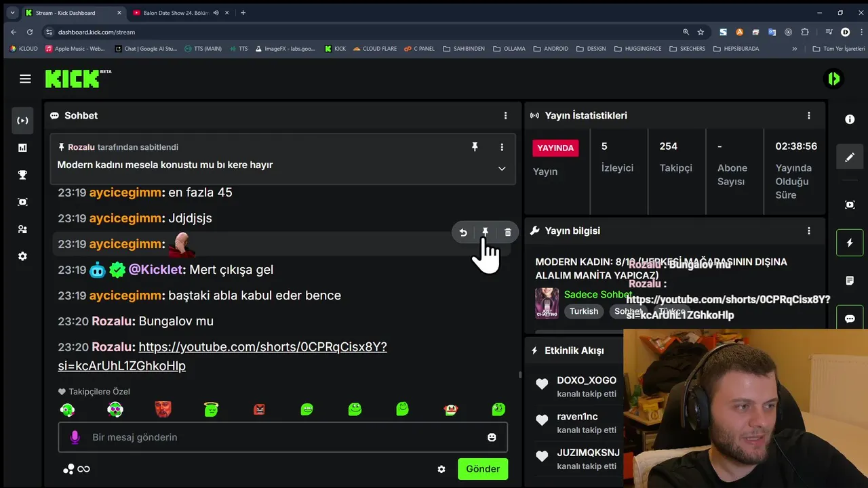
Task: Open the Stream section in left sidebar
Action: (x=22, y=121)
